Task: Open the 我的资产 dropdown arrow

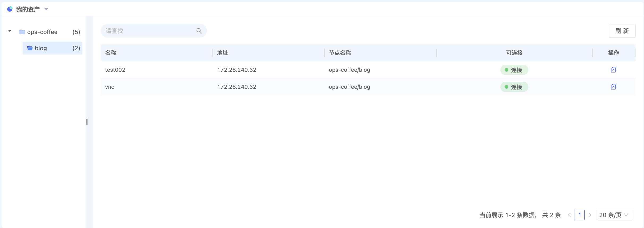Action: tap(46, 9)
